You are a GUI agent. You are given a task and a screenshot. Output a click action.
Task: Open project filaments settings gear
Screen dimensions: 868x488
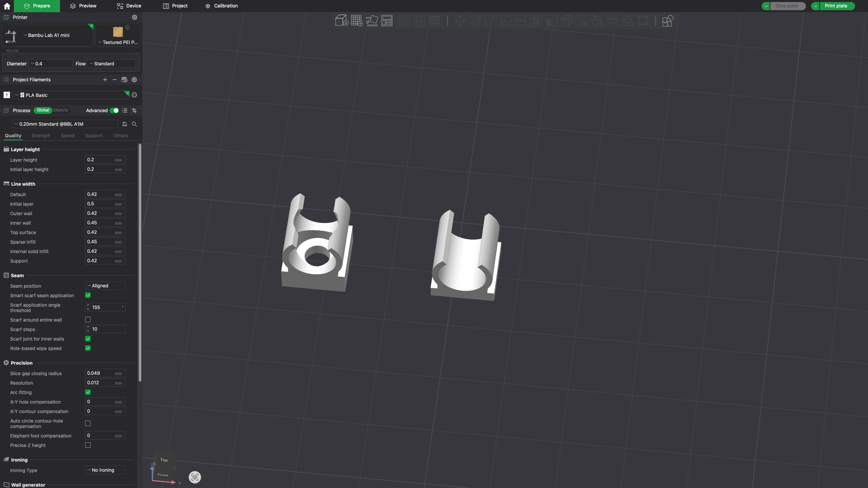pyautogui.click(x=134, y=80)
